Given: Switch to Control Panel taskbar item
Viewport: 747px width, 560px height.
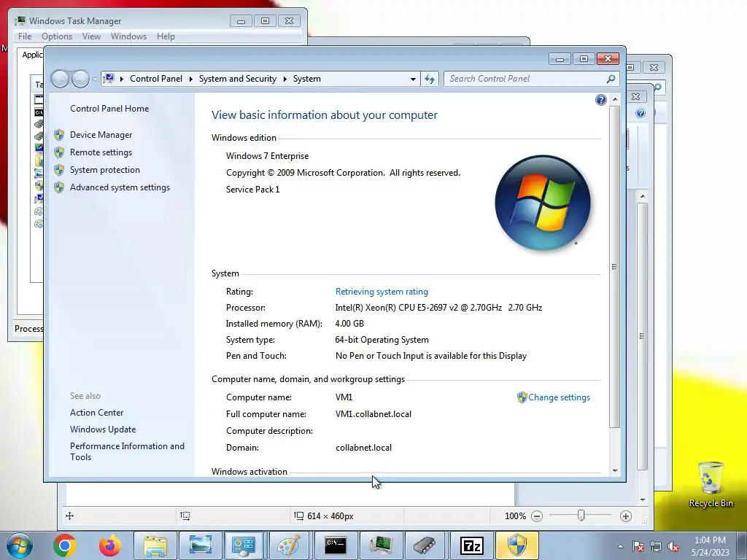Looking at the screenshot, I should tap(244, 545).
